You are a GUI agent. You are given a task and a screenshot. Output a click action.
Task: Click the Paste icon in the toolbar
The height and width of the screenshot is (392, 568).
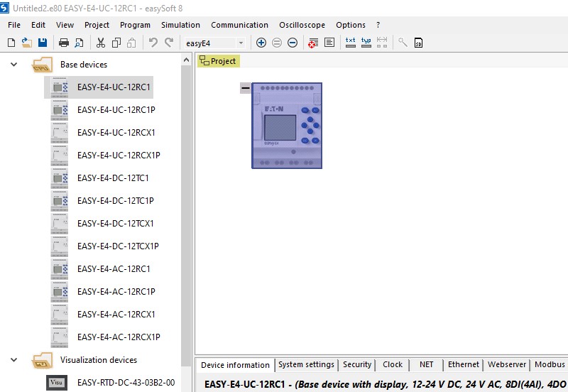click(x=131, y=43)
